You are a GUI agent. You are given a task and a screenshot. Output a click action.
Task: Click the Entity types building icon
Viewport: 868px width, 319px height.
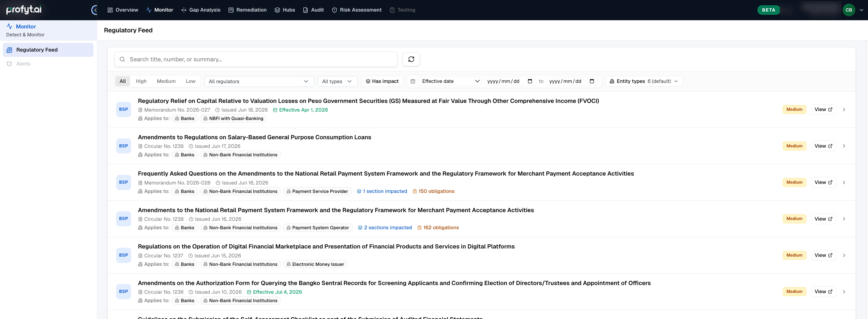[x=612, y=81]
